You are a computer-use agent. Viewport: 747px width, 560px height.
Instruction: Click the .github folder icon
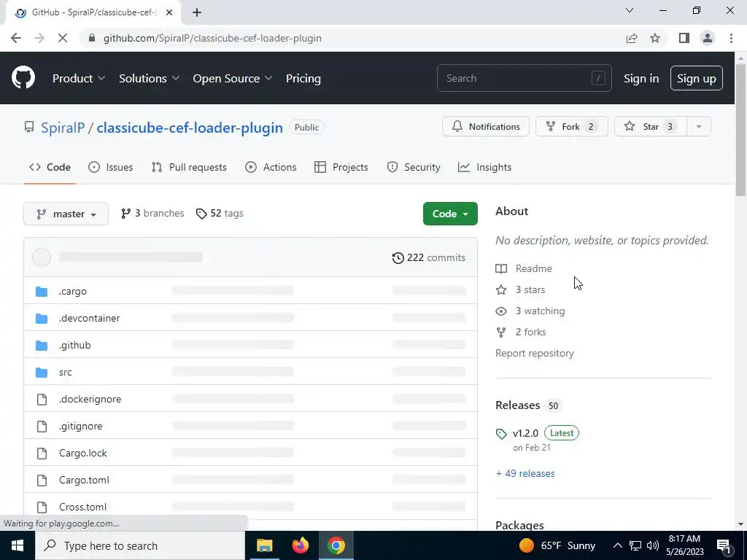42,345
